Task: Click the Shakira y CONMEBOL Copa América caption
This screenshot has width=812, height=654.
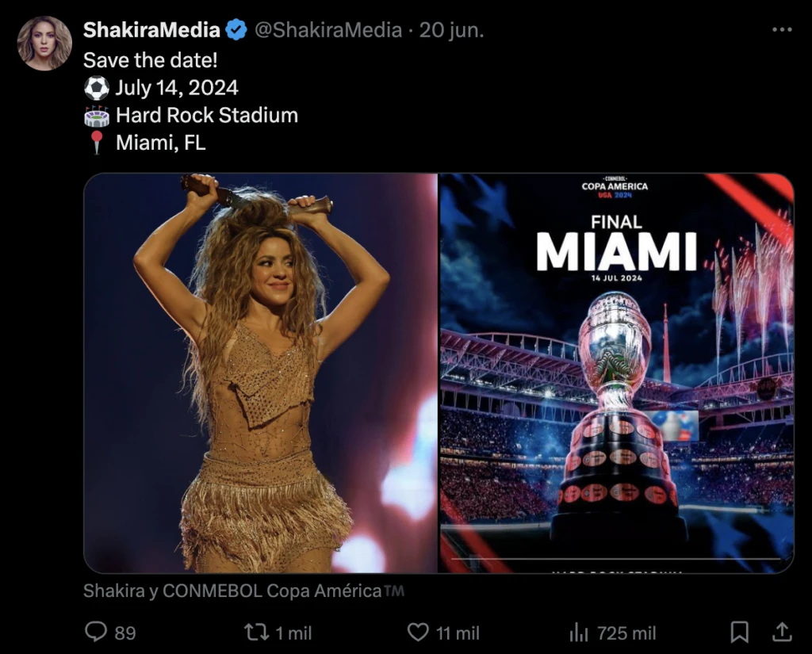Action: point(243,591)
